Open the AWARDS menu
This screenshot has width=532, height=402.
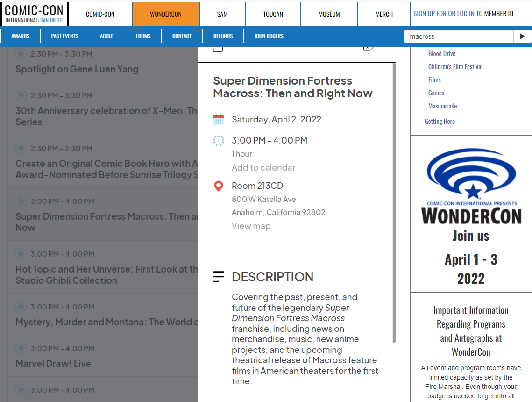21,36
